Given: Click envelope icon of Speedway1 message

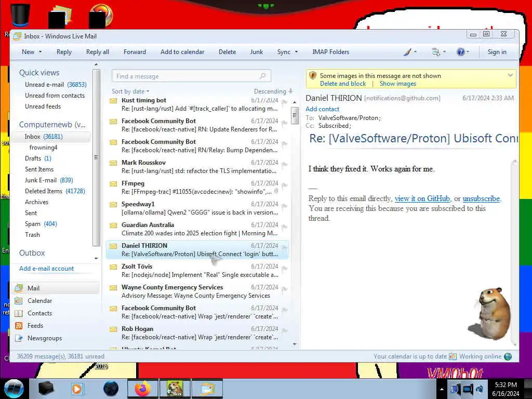Looking at the screenshot, I should (113, 205).
